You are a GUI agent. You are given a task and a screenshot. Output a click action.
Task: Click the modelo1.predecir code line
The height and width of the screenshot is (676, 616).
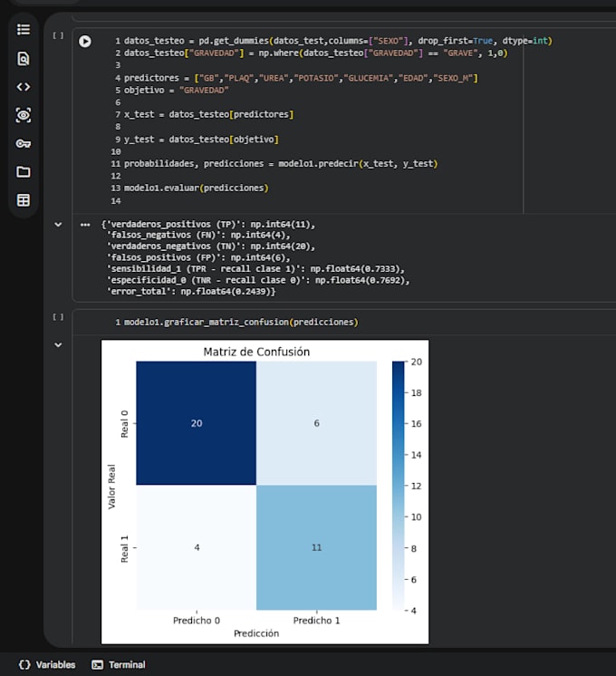click(x=281, y=164)
